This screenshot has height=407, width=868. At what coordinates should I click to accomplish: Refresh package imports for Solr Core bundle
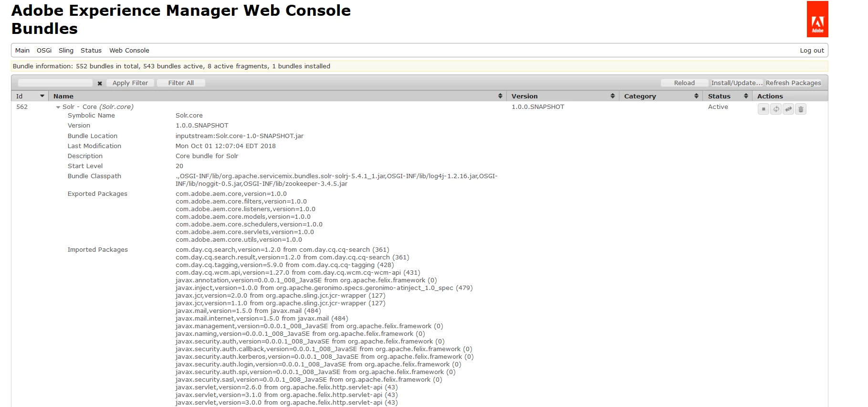click(776, 109)
